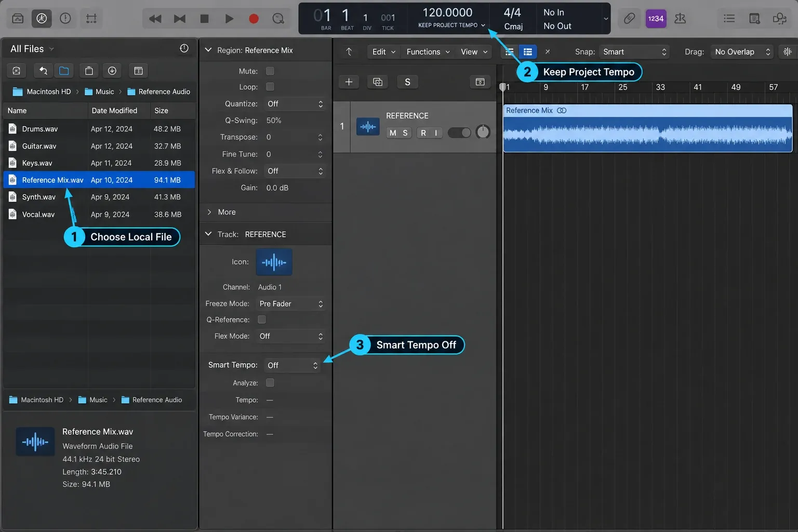Open the media browsers icon at far right
Image resolution: width=798 pixels, height=532 pixels.
[779, 19]
